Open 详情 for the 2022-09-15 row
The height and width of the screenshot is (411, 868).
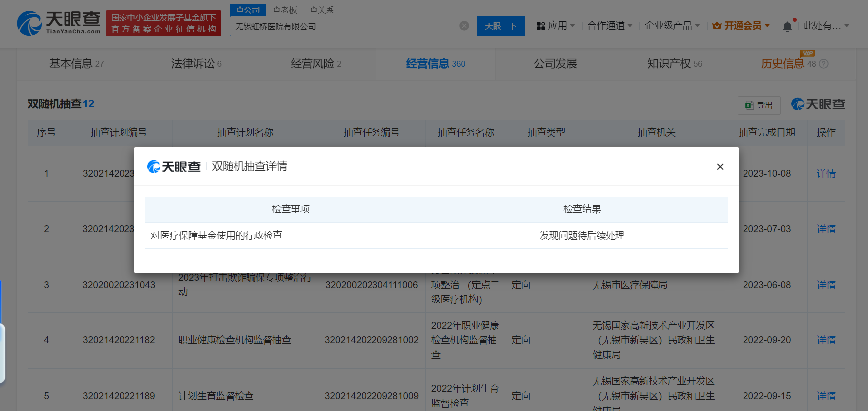[826, 396]
